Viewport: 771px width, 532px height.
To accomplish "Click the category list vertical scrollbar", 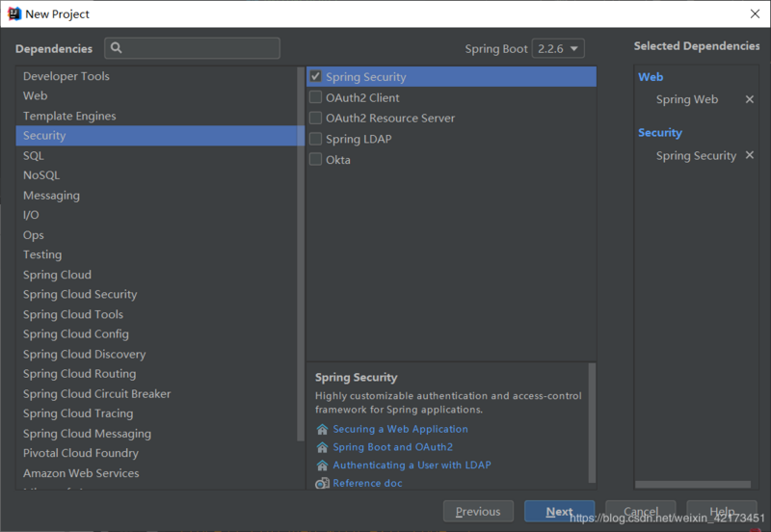I will (x=301, y=253).
